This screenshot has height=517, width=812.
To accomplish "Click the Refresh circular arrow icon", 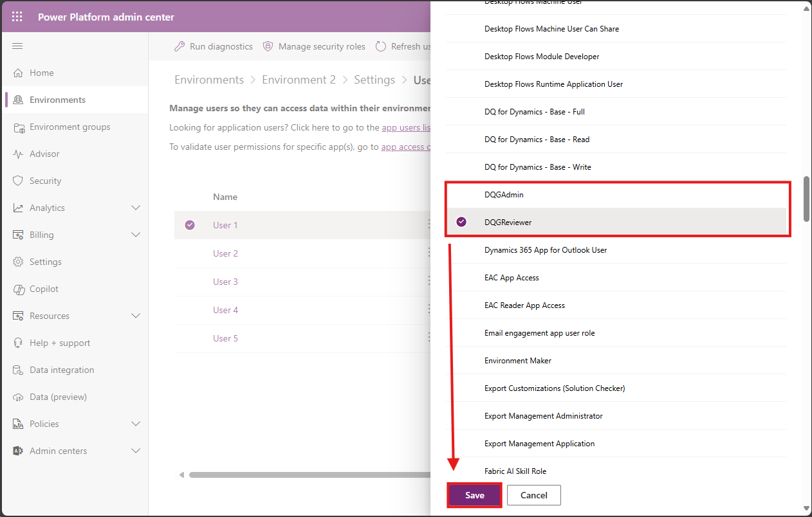I will click(380, 46).
